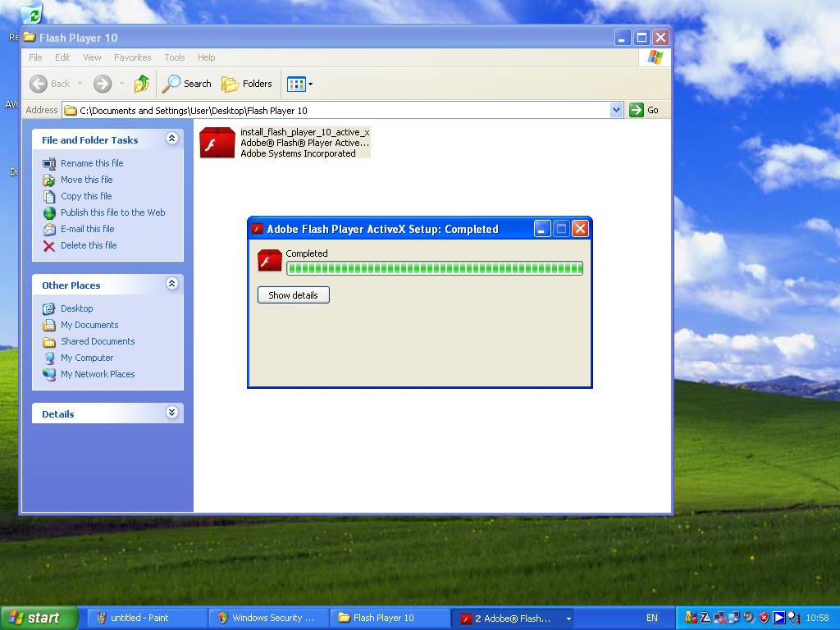Image resolution: width=840 pixels, height=630 pixels.
Task: Click the Flash icon in setup dialog
Action: (269, 261)
